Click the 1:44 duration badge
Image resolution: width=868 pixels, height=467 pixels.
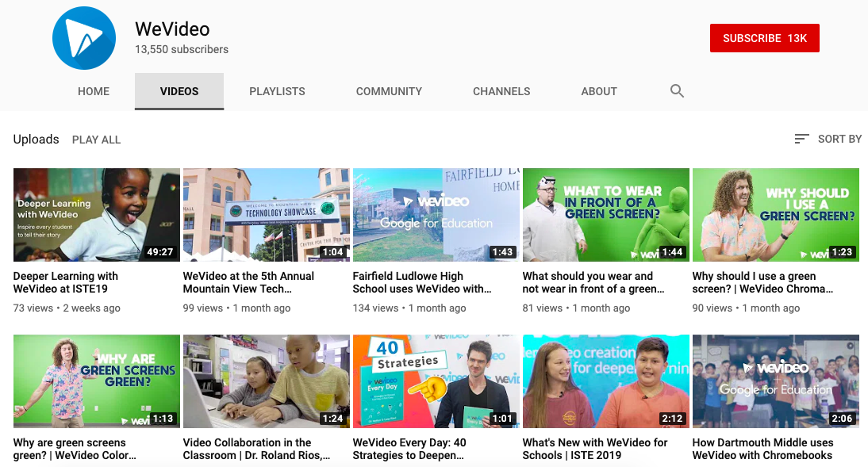(x=672, y=252)
